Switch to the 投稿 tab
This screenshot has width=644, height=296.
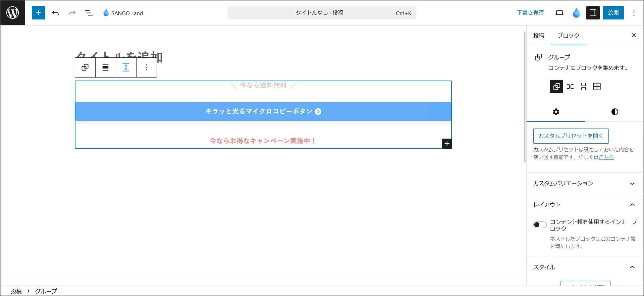pos(539,36)
